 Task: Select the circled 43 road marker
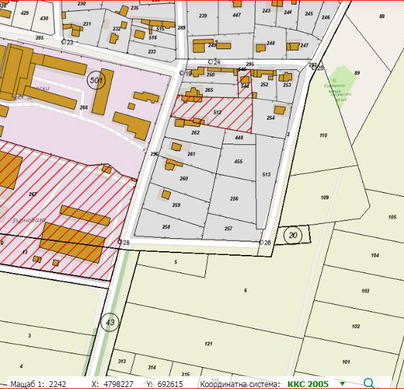click(110, 322)
